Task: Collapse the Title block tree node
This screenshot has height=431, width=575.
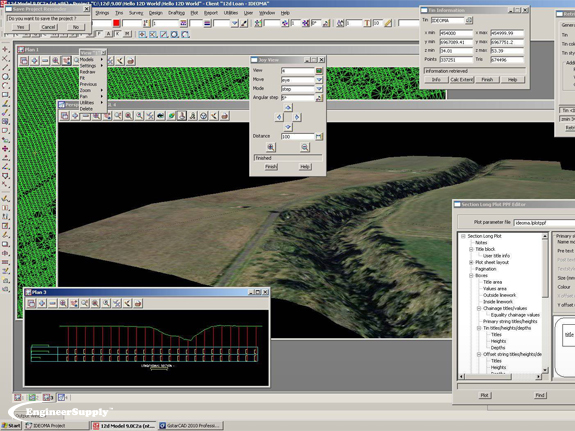Action: pos(471,249)
